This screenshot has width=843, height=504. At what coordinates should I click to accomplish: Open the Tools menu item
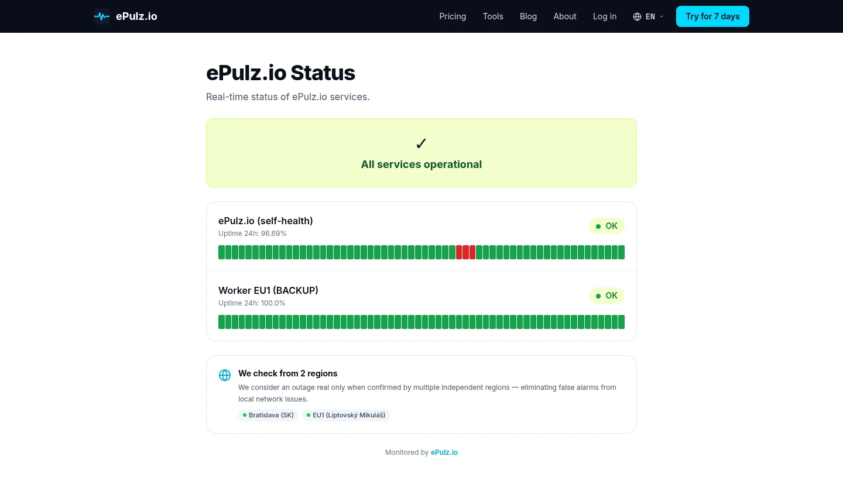coord(493,16)
